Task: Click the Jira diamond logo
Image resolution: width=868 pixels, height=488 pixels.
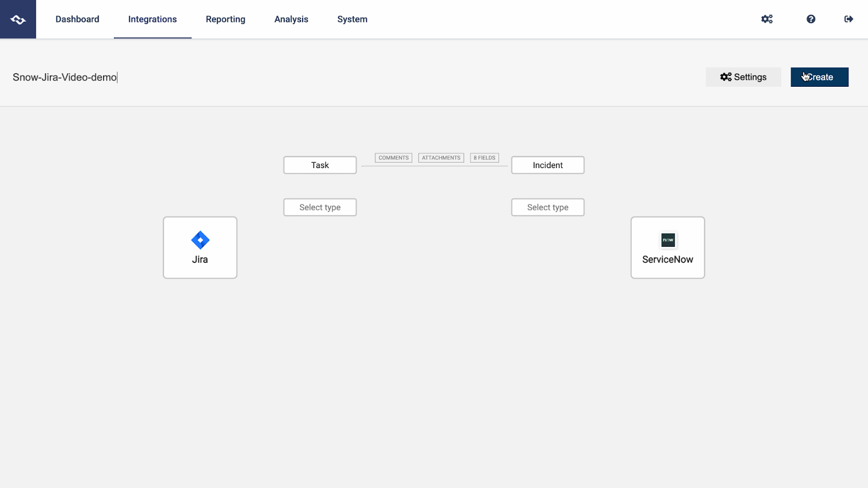Action: (200, 239)
